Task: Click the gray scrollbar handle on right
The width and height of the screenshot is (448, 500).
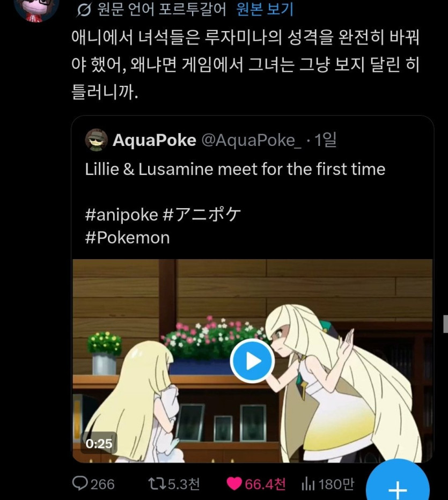Action: 445,324
